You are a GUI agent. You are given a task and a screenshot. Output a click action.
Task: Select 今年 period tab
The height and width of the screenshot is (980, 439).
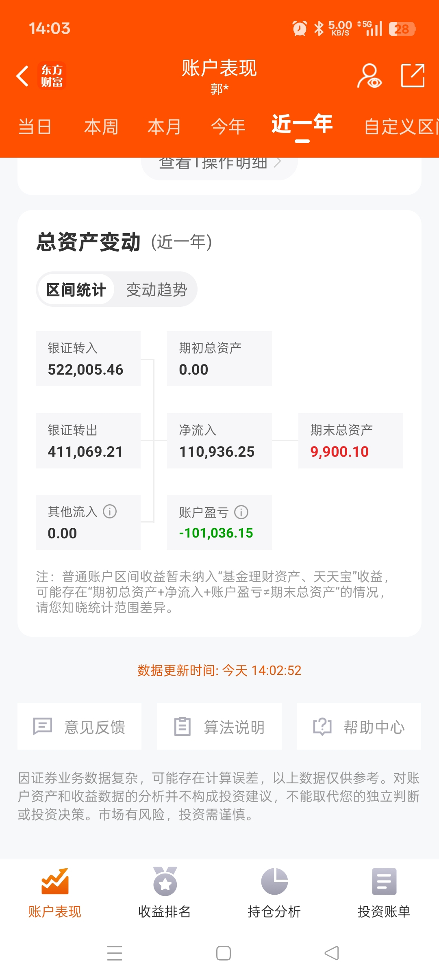[x=228, y=127]
